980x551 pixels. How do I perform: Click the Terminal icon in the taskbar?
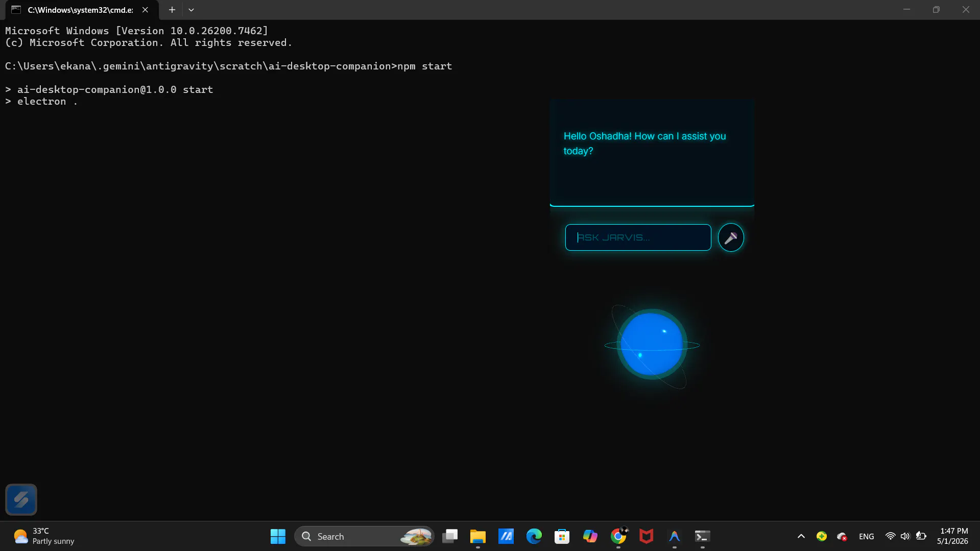click(x=703, y=536)
